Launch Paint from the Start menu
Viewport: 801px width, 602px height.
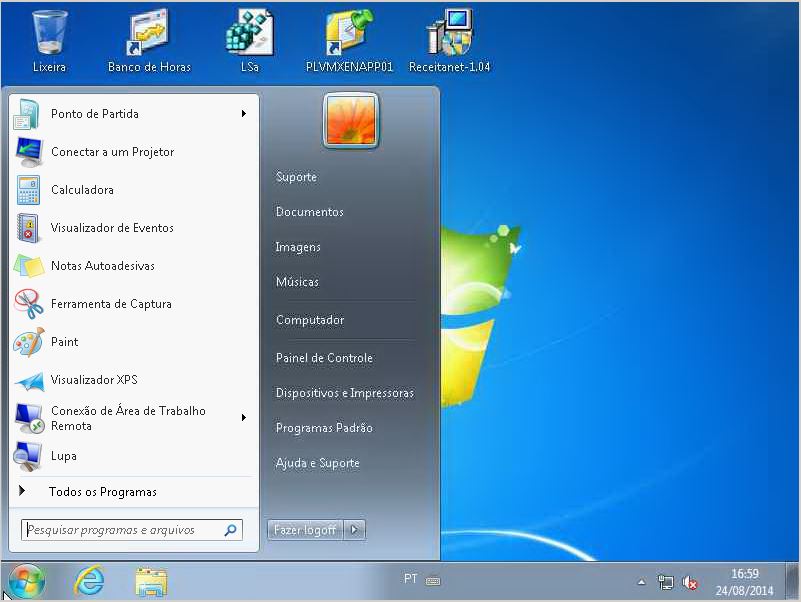tap(64, 342)
